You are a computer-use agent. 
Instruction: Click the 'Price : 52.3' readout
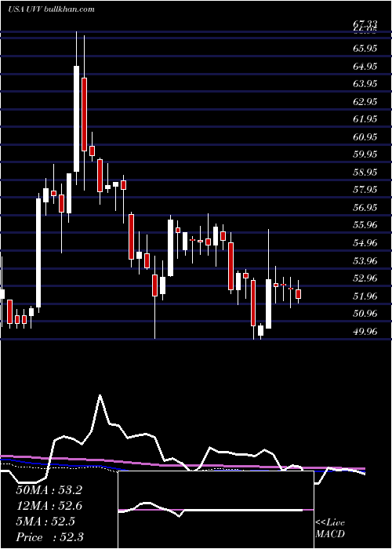tap(49, 537)
